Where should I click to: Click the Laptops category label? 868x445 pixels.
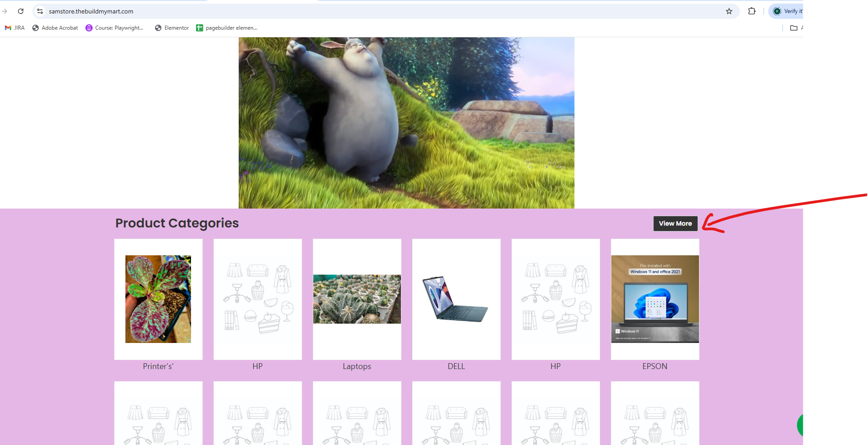(x=357, y=366)
